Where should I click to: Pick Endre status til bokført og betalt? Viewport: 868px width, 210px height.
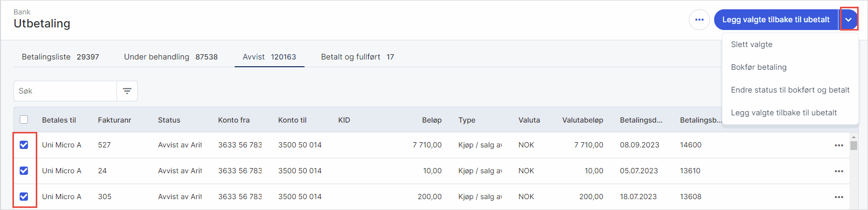(790, 90)
